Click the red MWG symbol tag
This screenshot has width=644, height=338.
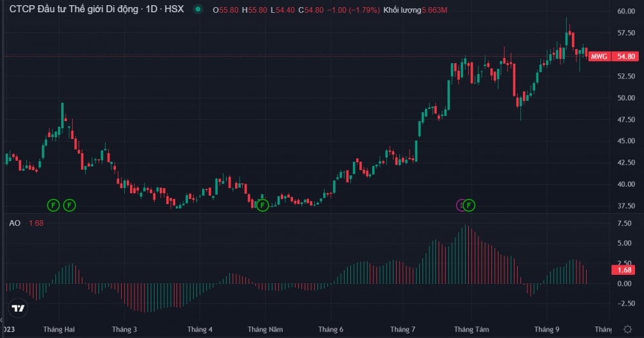pos(599,56)
